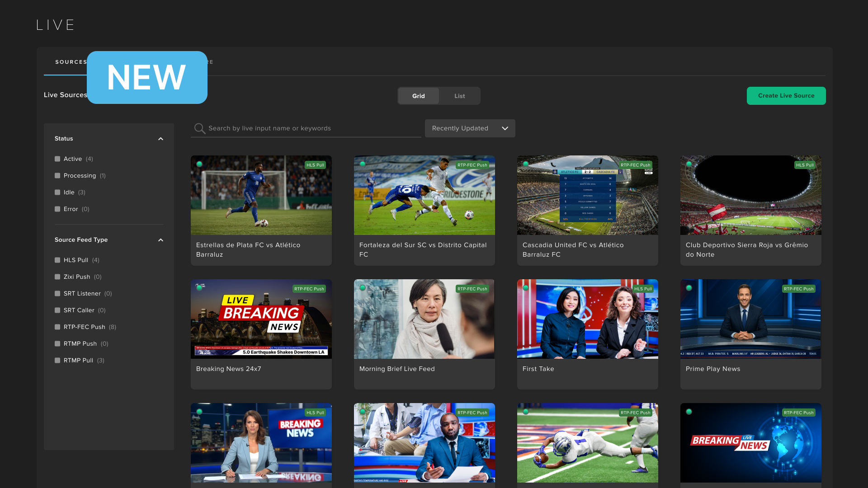Click green status dot on Estrellas de Plata card
Image resolution: width=868 pixels, height=488 pixels.
pos(199,164)
